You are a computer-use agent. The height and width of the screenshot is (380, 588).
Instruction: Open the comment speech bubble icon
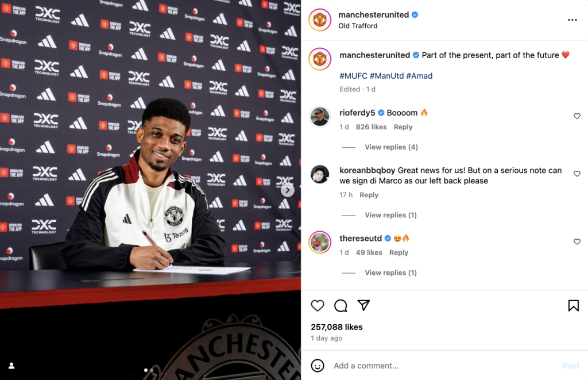(341, 306)
